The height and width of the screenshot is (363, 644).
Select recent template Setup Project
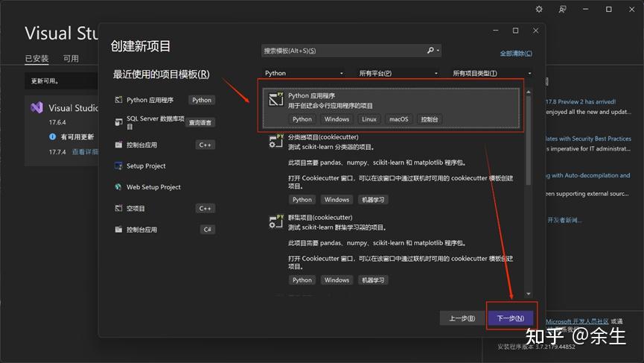146,165
